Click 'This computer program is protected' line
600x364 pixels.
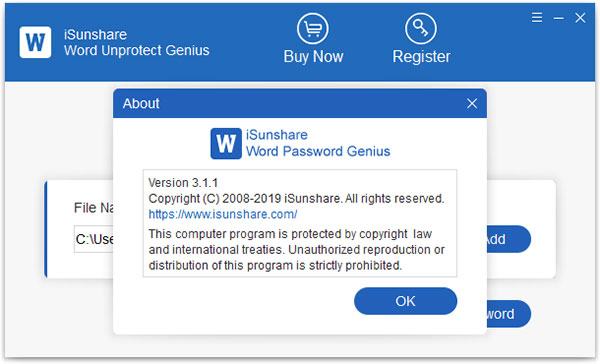290,234
